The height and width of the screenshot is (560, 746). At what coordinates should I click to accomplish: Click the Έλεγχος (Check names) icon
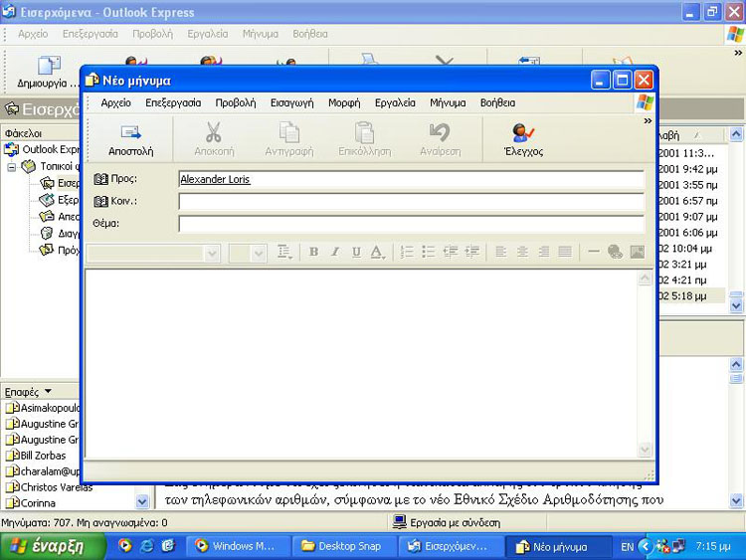523,140
